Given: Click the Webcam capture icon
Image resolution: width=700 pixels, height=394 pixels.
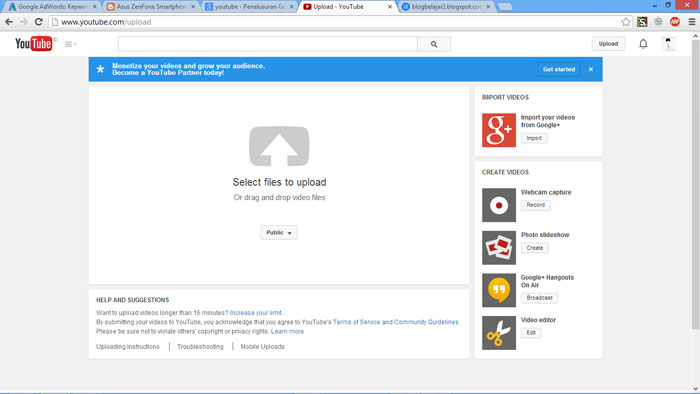Looking at the screenshot, I should (499, 205).
